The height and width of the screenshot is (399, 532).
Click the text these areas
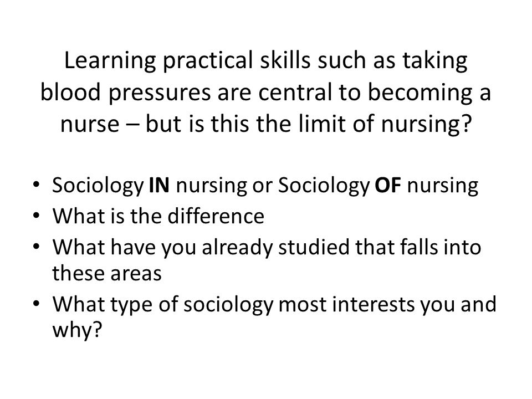pos(107,273)
